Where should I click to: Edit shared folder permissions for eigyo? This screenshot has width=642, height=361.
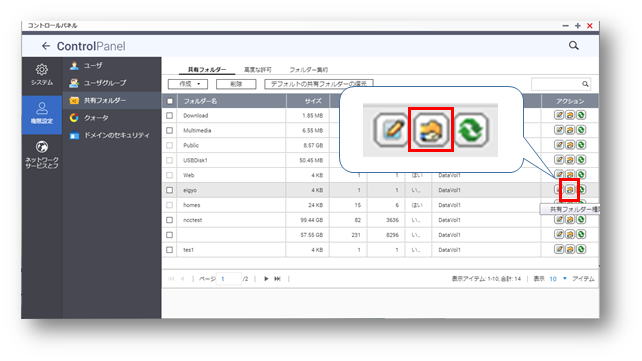[x=570, y=190]
